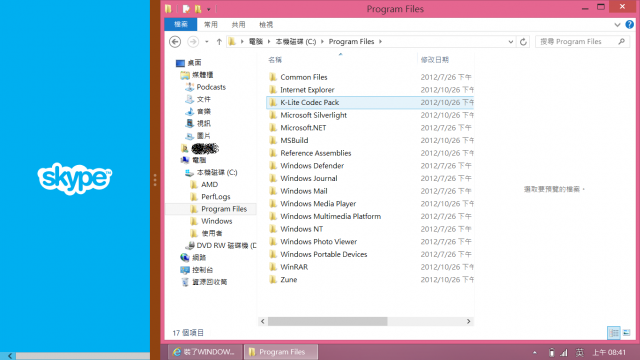Select Common Files folder row
This screenshot has width=640, height=360.
370,77
